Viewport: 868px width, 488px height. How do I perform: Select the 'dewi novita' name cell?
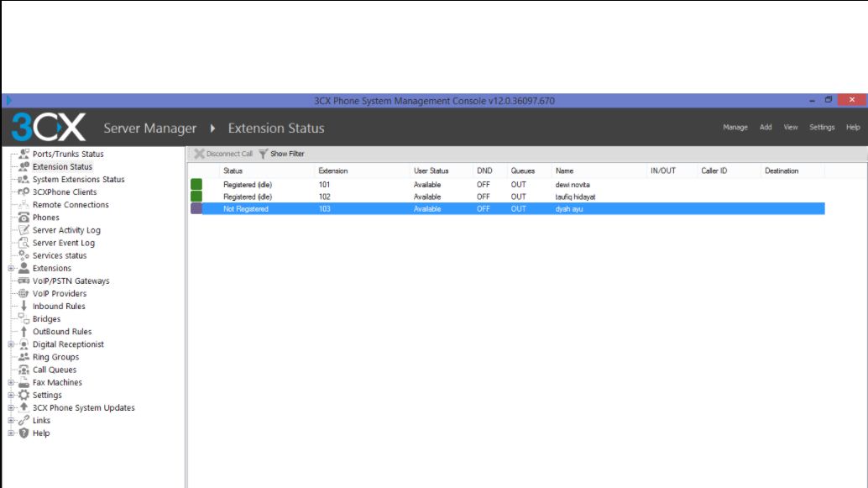click(x=573, y=185)
